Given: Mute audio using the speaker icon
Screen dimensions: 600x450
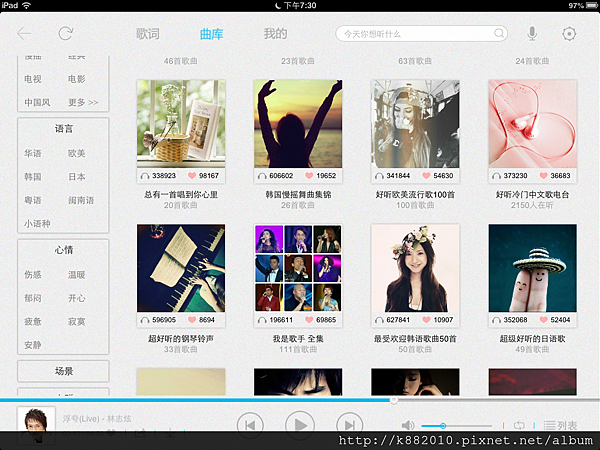Looking at the screenshot, I should 408,425.
